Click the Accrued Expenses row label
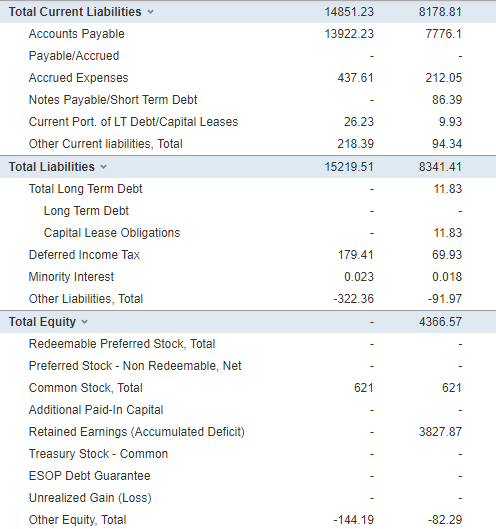Viewport: 496px width, 529px height. (x=79, y=78)
